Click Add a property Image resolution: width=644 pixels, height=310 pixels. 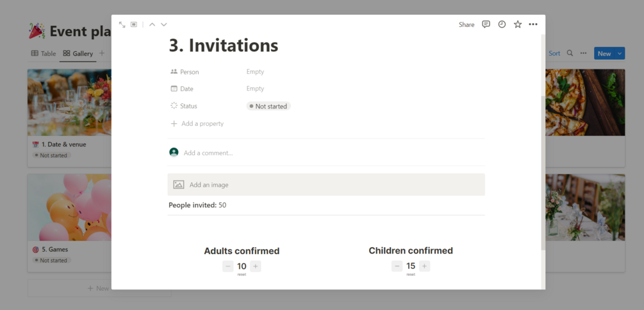pos(202,123)
